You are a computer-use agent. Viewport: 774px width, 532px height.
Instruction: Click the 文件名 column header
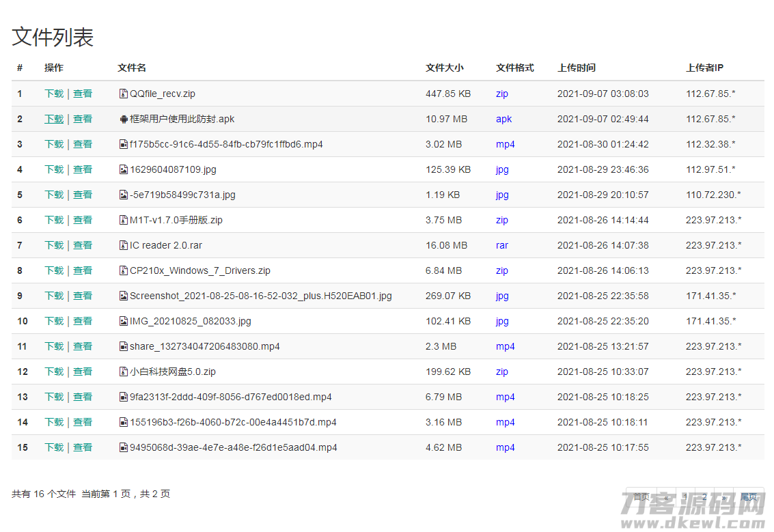(x=131, y=68)
